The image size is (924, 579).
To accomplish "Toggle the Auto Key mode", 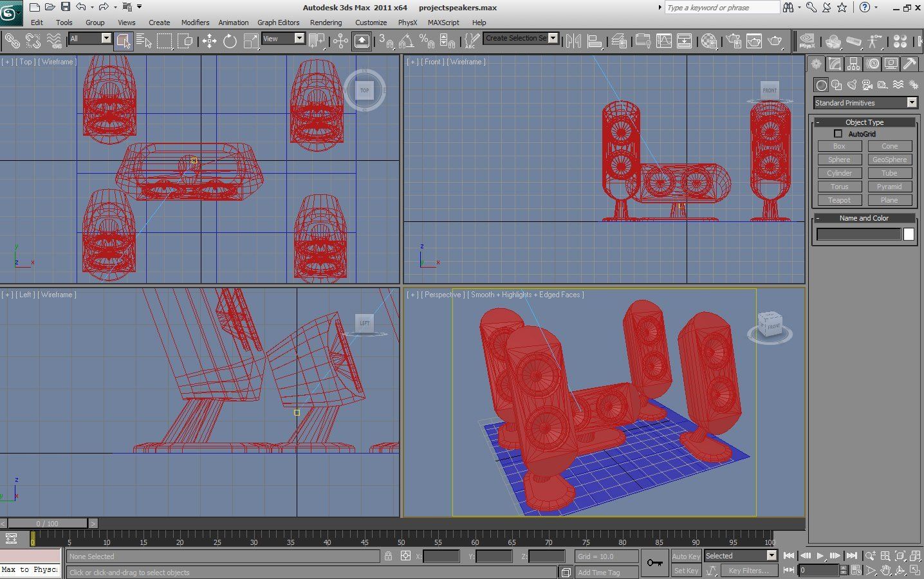I will click(685, 556).
